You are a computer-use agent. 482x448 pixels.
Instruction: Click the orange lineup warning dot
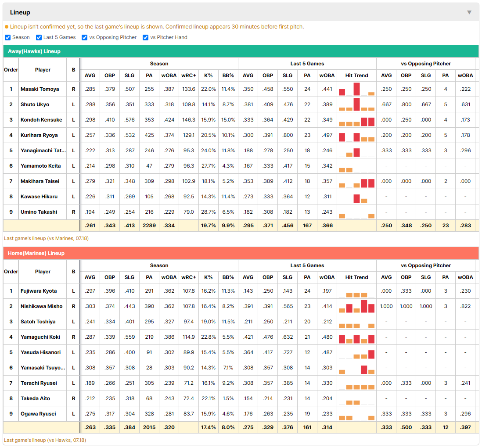tap(7, 27)
